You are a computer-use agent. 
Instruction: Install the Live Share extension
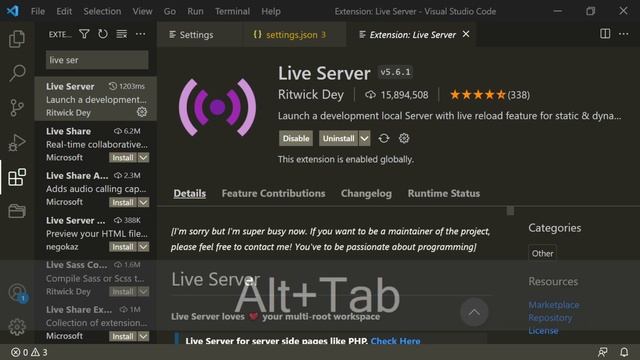pos(123,158)
